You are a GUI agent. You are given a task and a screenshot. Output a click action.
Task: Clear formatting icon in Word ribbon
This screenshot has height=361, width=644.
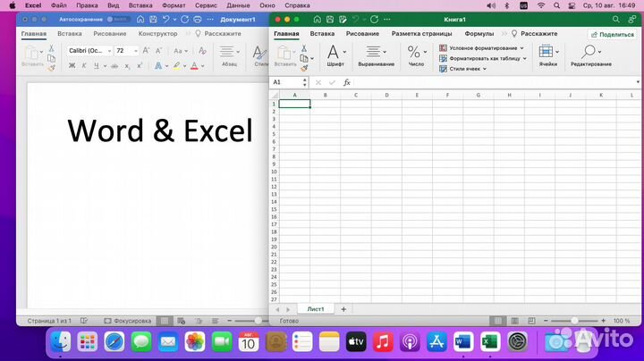(x=202, y=50)
